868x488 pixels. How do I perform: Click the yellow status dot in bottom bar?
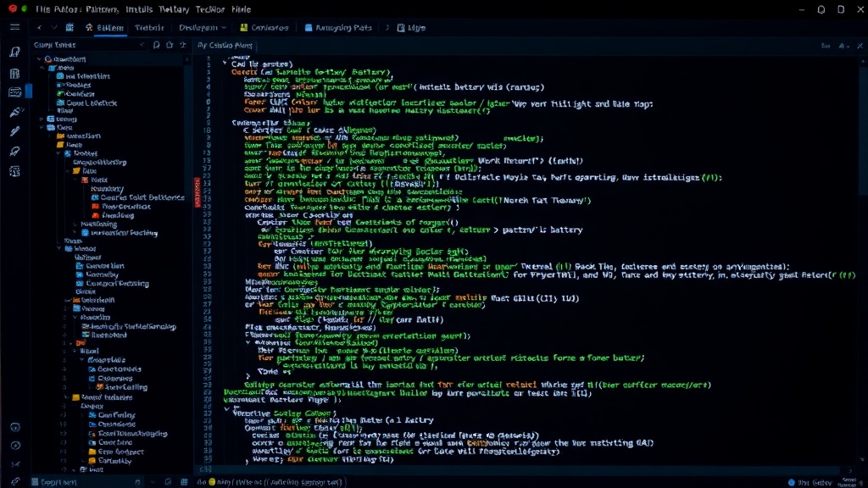(x=211, y=482)
